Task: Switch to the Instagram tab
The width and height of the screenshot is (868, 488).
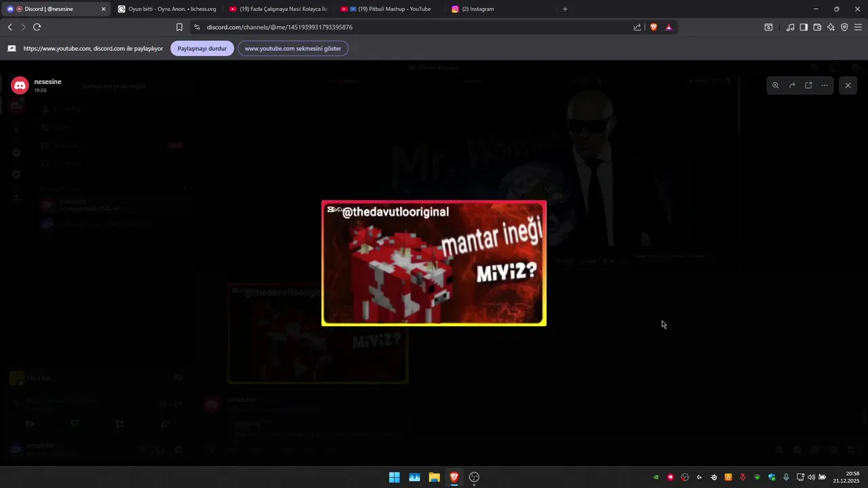Action: pyautogui.click(x=500, y=9)
